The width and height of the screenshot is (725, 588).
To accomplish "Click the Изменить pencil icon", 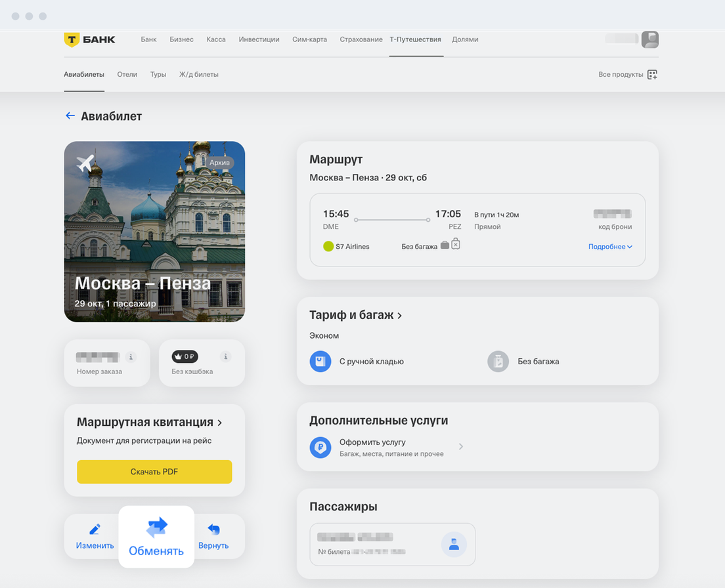I will point(95,529).
